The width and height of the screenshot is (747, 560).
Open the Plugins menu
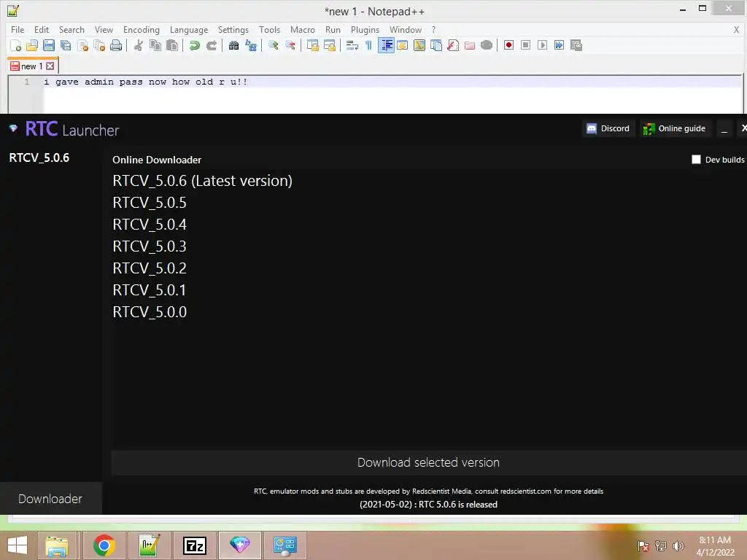365,29
